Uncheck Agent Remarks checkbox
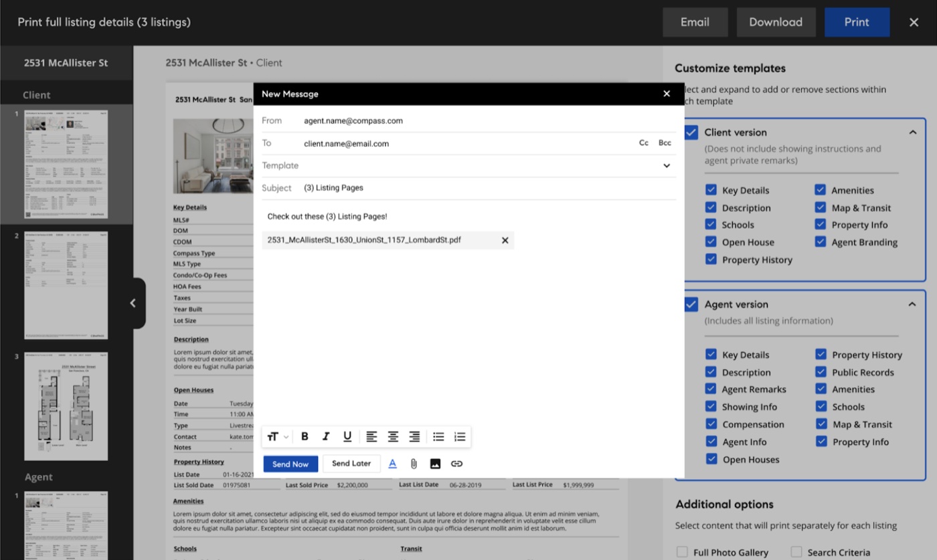This screenshot has height=560, width=937. coord(711,389)
